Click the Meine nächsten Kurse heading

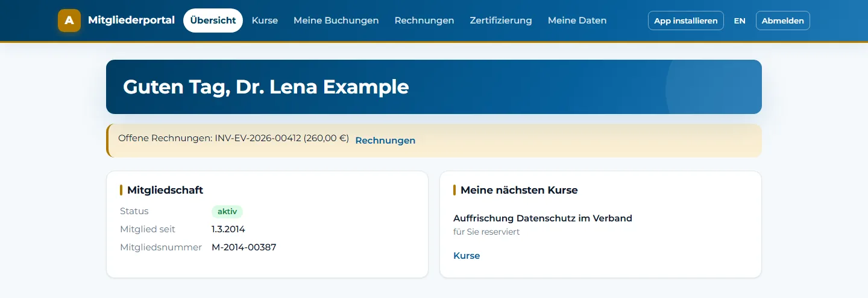(519, 190)
